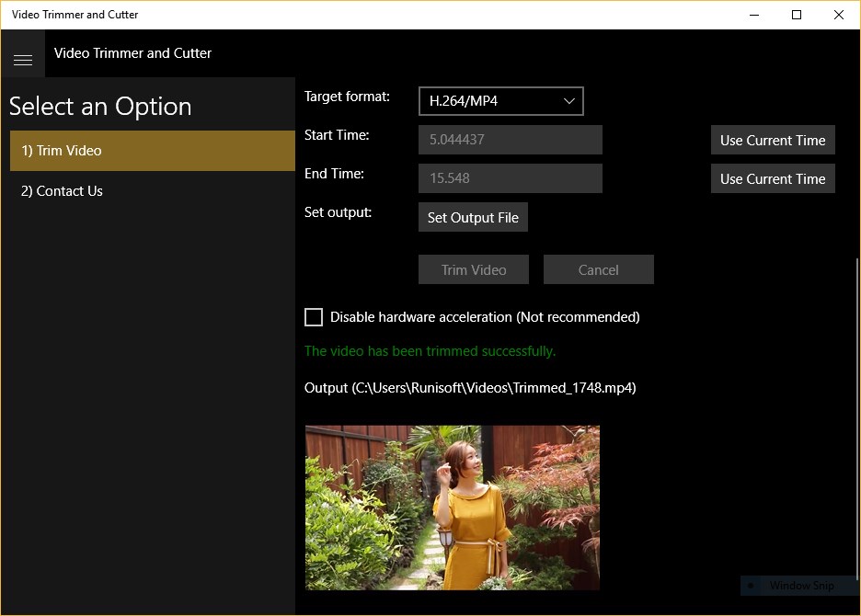This screenshot has height=616, width=861.
Task: Select the 1) Trim Video option
Action: pyautogui.click(x=153, y=151)
